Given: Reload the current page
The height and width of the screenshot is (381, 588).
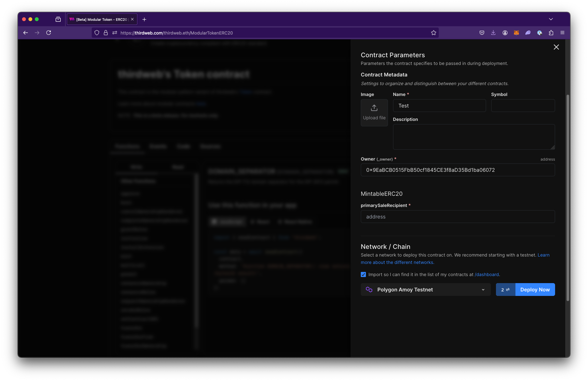Looking at the screenshot, I should pos(49,33).
